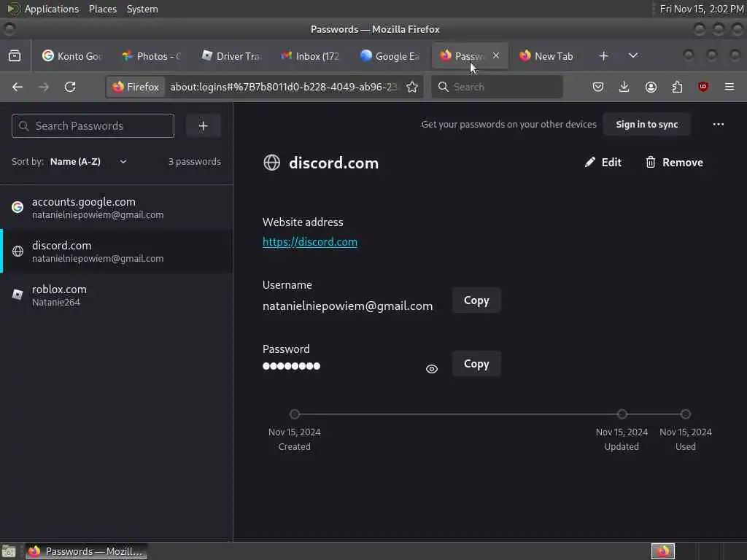Click the show desktop icon in taskbar

9,551
